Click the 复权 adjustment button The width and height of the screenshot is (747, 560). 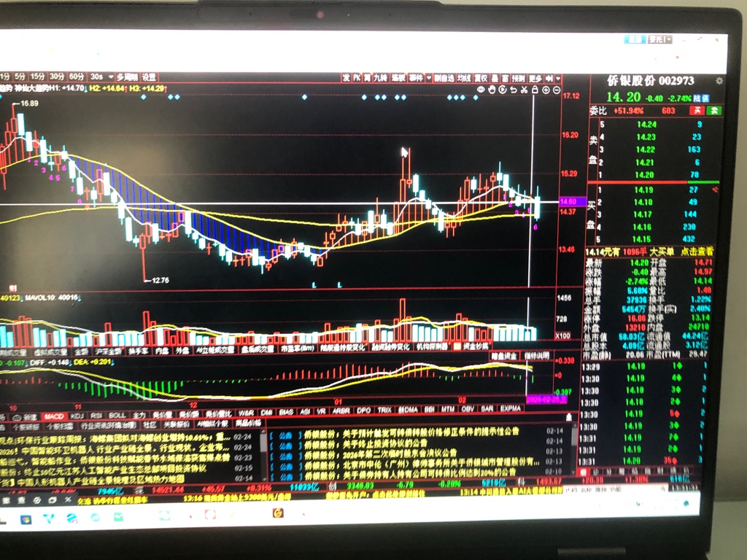[x=481, y=78]
